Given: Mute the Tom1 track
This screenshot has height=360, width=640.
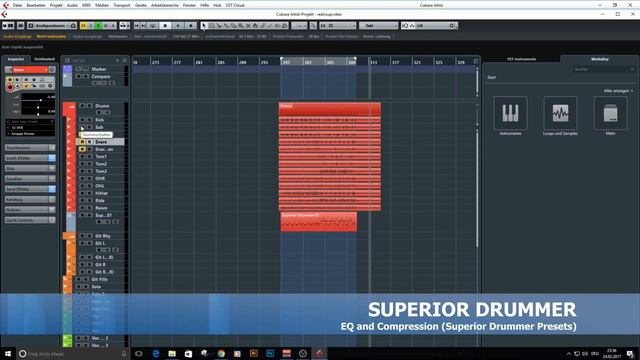Looking at the screenshot, I should click(x=82, y=156).
